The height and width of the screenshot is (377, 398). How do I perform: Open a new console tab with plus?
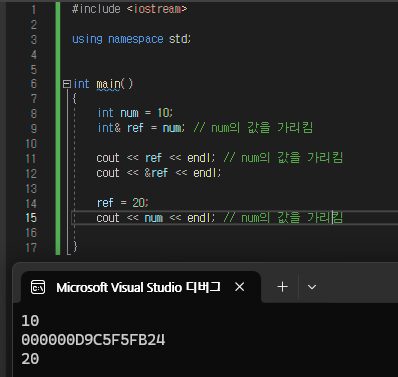(x=282, y=287)
